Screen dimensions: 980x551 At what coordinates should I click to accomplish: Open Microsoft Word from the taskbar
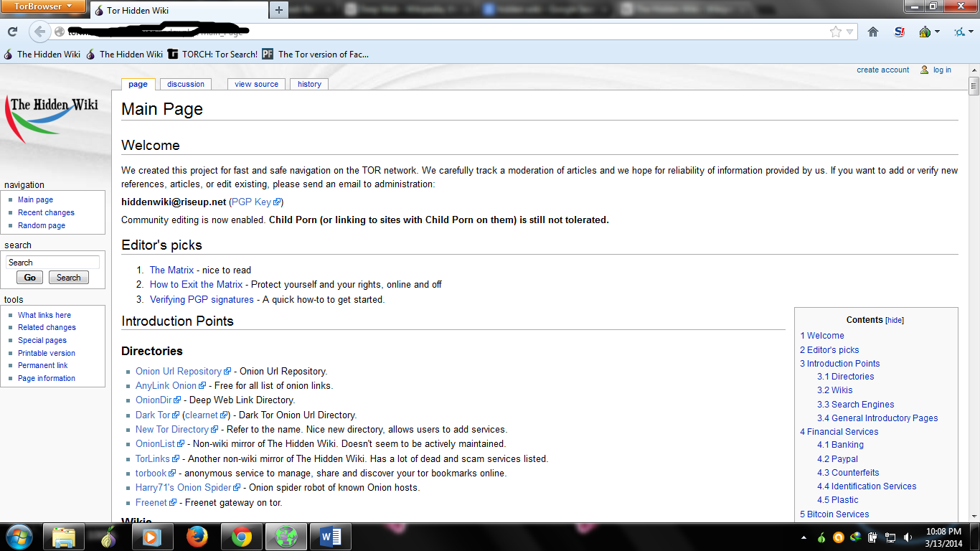tap(330, 537)
